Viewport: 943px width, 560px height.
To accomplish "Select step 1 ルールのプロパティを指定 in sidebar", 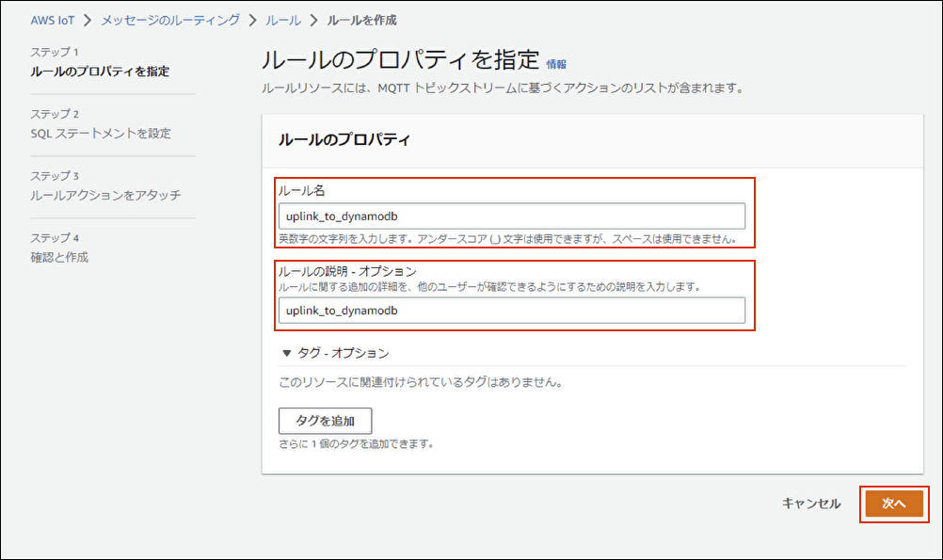I will point(100,72).
